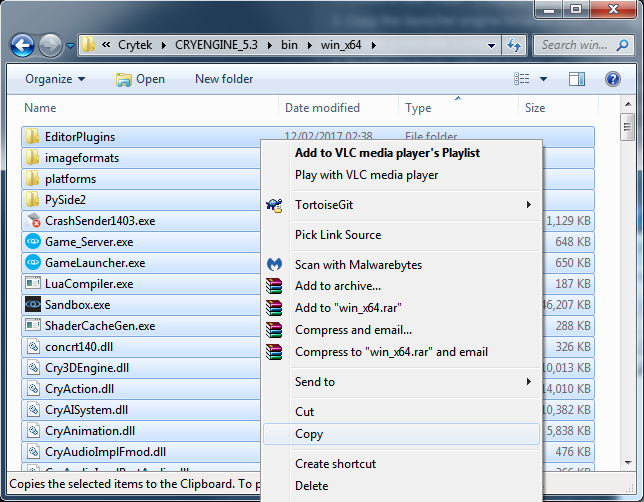Select the PySide2 folder icon
Viewport: 644px width, 502px height.
tap(32, 199)
